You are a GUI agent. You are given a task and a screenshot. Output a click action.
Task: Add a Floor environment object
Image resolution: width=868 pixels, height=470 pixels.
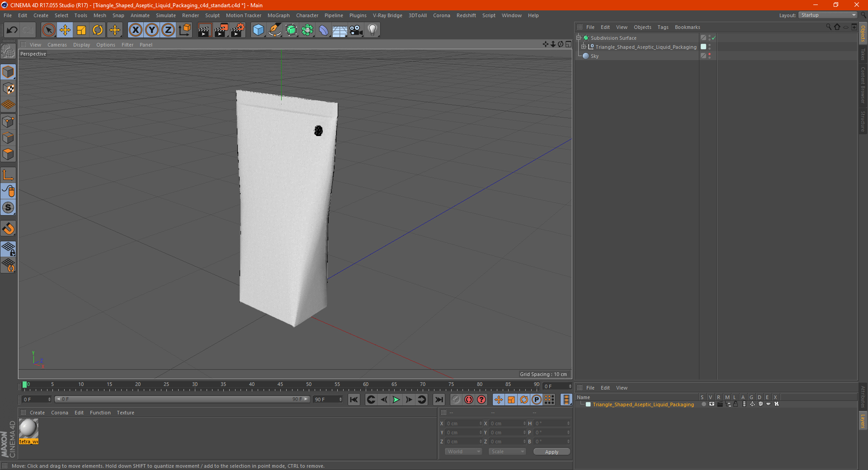(x=340, y=30)
